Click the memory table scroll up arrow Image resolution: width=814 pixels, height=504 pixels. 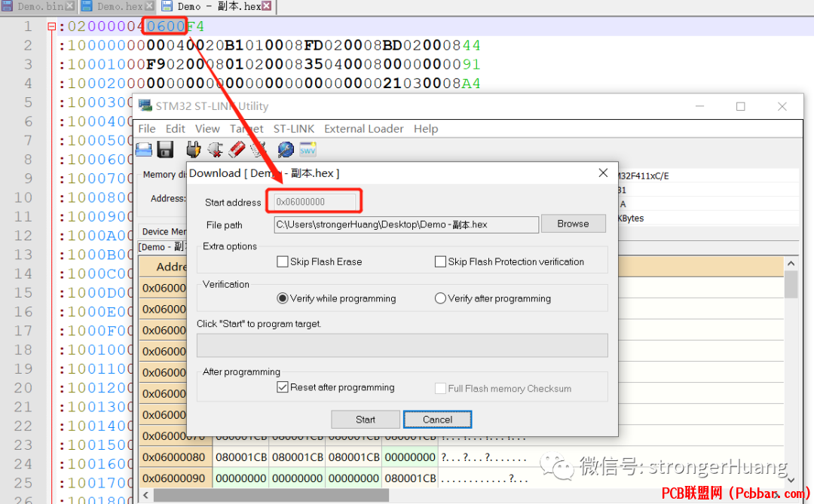(791, 263)
